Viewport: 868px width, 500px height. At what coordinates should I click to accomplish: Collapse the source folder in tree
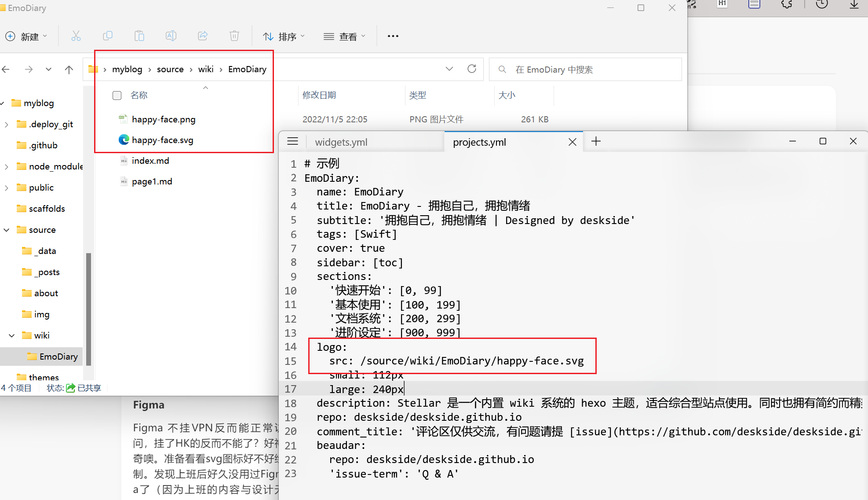6,230
